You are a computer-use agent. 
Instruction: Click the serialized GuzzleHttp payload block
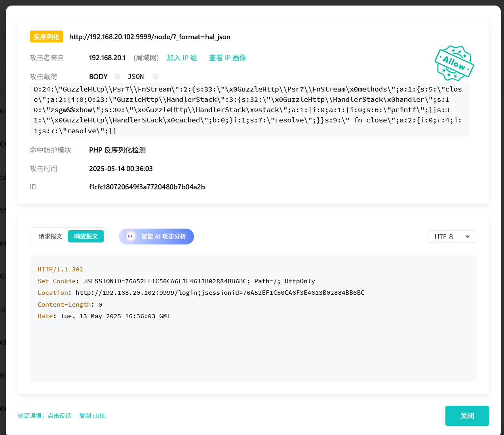pos(249,110)
